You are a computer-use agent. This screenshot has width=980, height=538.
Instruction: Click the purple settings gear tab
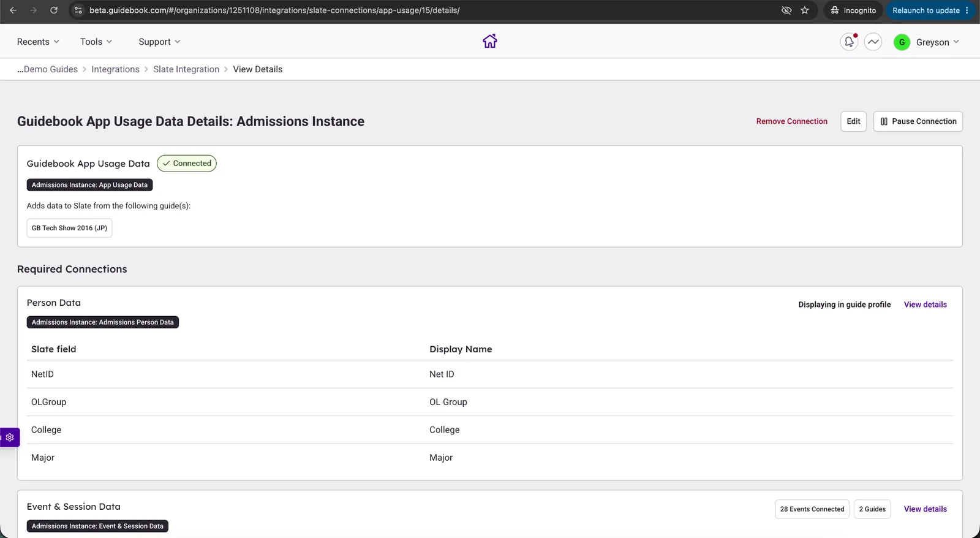(10, 438)
